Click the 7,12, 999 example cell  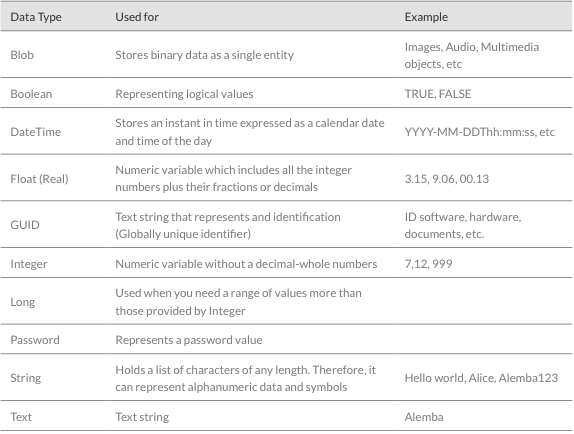pyautogui.click(x=428, y=264)
